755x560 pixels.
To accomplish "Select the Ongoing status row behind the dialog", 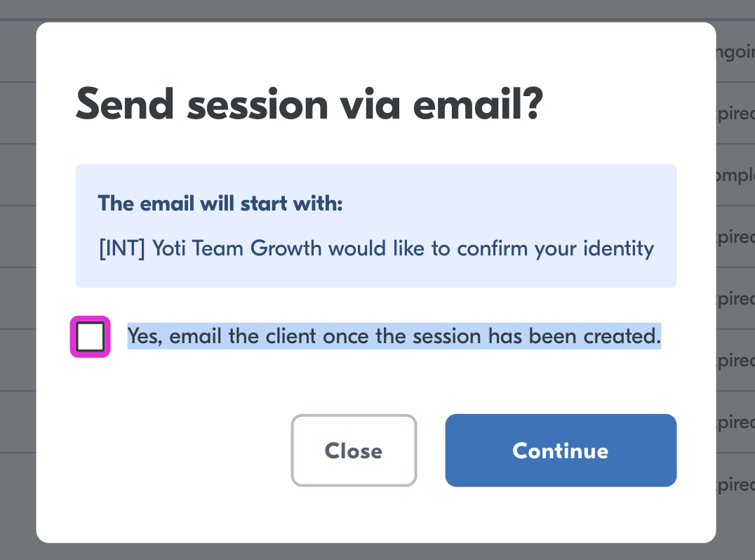I will click(735, 52).
